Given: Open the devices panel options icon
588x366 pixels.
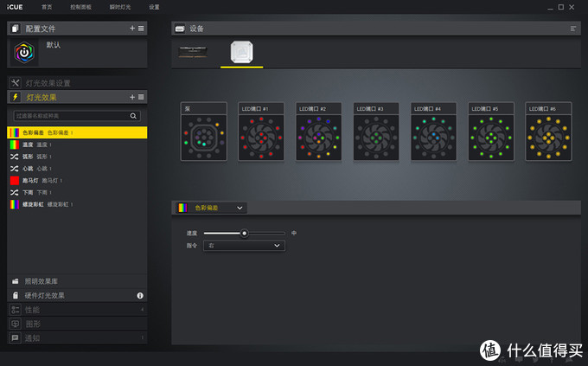Looking at the screenshot, I should coord(573,29).
